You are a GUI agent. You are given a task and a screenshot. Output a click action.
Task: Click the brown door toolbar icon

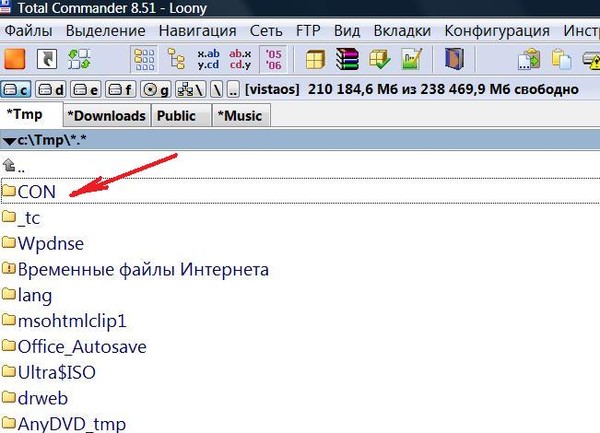[x=454, y=60]
